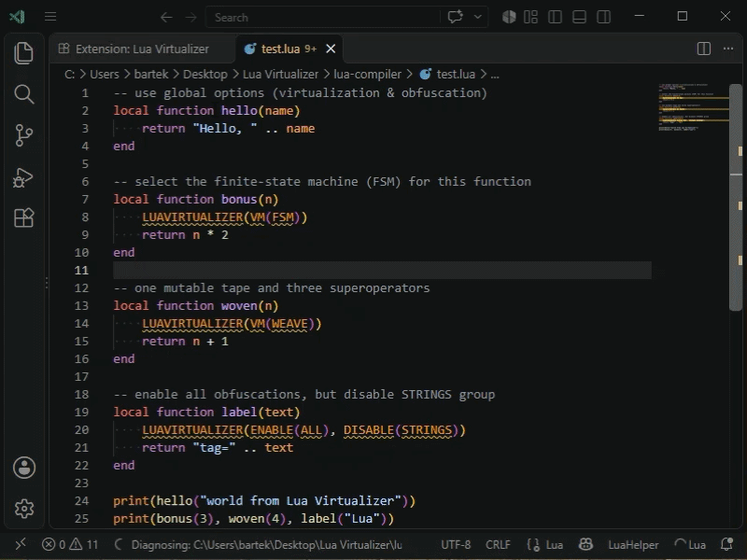Image resolution: width=747 pixels, height=560 pixels.
Task: Click LUAVIRTUALIZER(VM(FSM)) on line 8
Action: pyautogui.click(x=224, y=217)
